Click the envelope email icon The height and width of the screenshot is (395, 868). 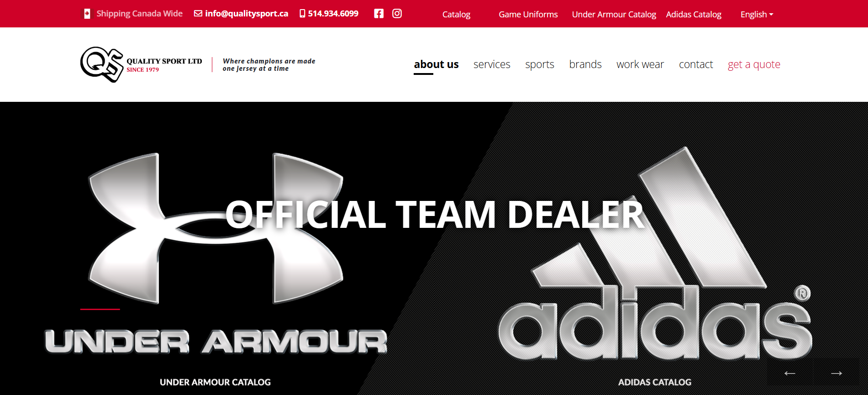(x=198, y=13)
